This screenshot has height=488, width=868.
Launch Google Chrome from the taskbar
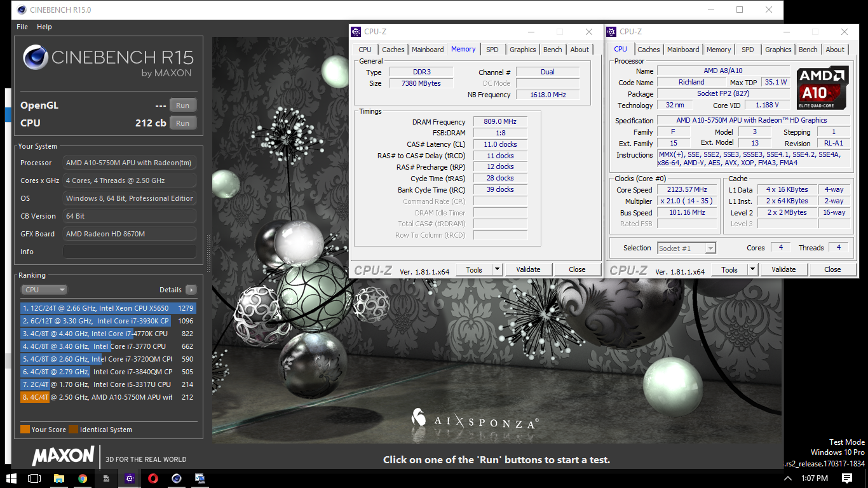pyautogui.click(x=83, y=478)
